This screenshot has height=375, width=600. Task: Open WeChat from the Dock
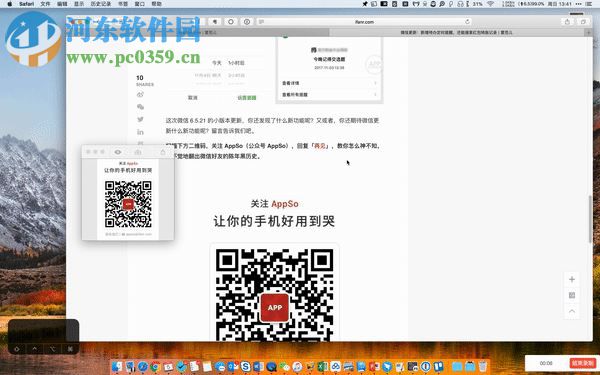(x=284, y=367)
